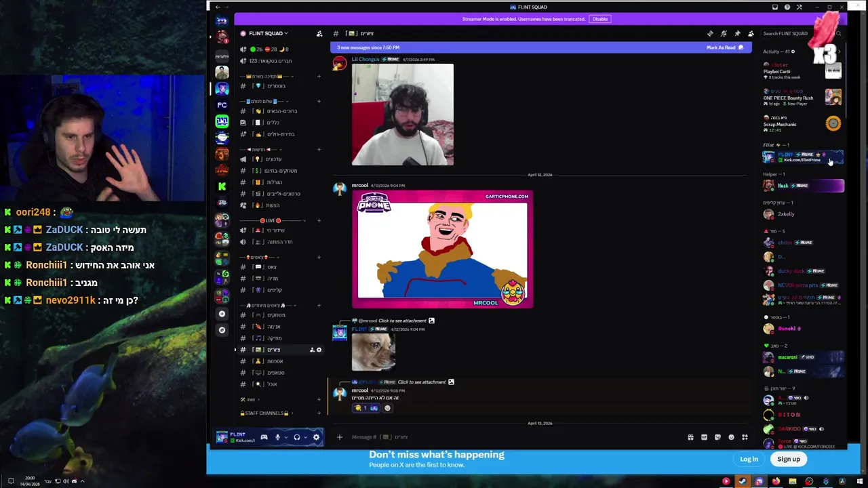This screenshot has width=868, height=488.
Task: Collapse the תמיכה בשרת category
Action: click(267, 76)
